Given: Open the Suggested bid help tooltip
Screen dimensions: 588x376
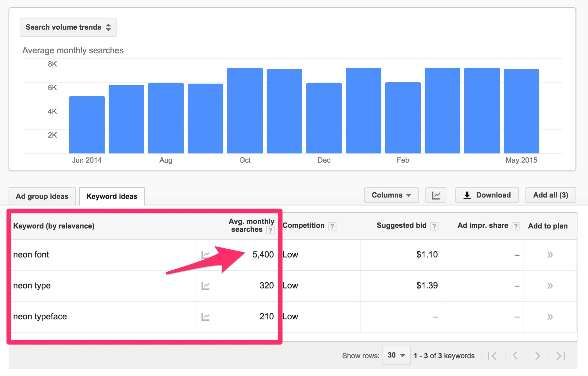Looking at the screenshot, I should pos(435,226).
